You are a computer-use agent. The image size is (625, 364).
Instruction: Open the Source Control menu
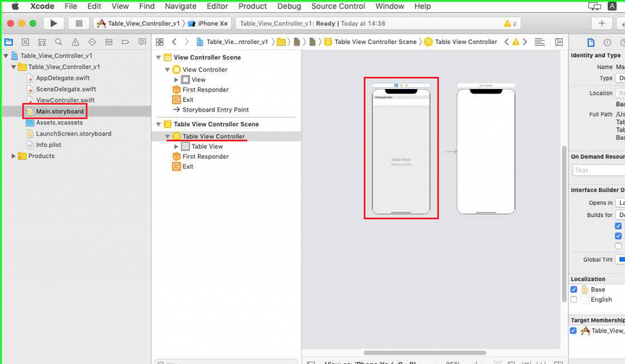coord(338,6)
